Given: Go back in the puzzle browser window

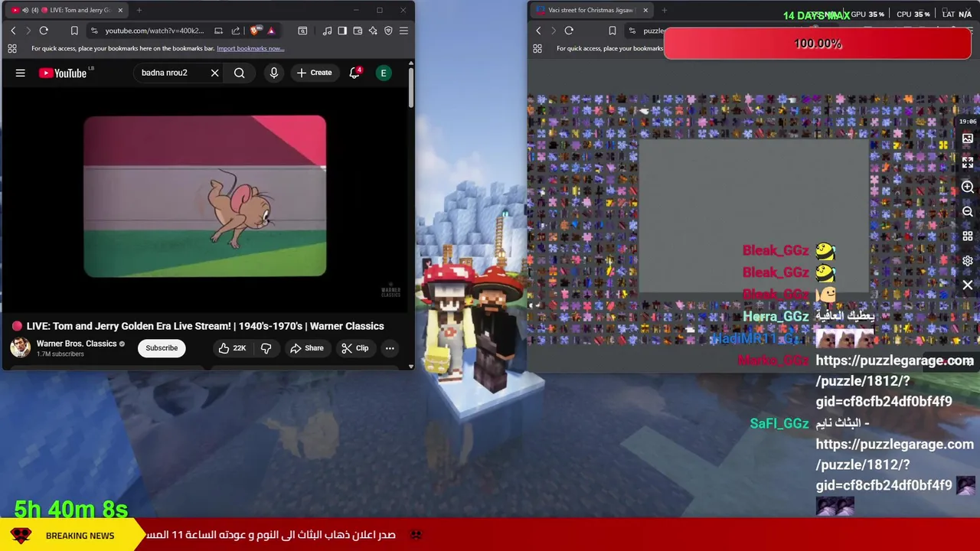Looking at the screenshot, I should [x=538, y=31].
